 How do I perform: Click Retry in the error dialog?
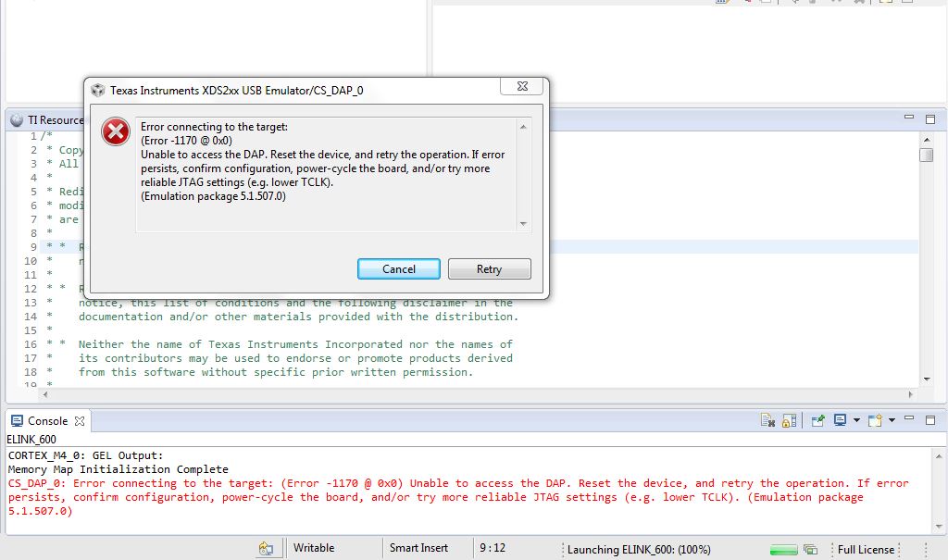(489, 269)
